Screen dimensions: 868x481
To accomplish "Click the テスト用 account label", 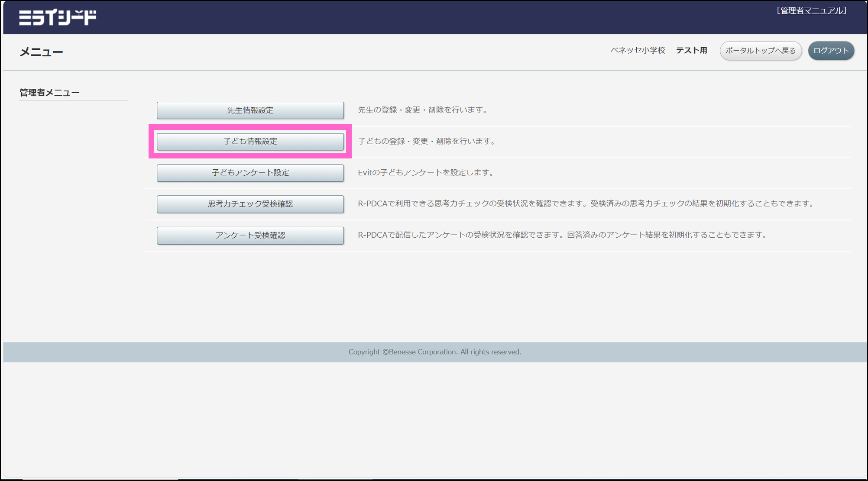I will pos(692,50).
